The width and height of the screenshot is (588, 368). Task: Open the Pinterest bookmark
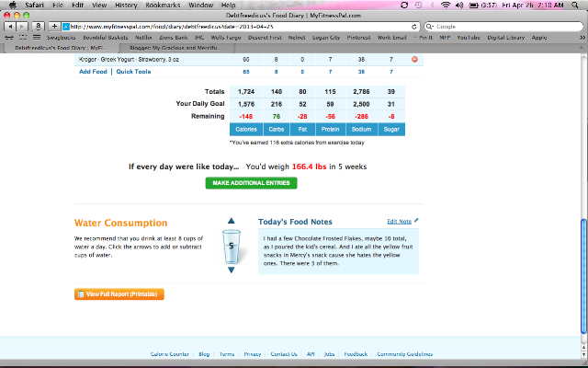(x=358, y=38)
